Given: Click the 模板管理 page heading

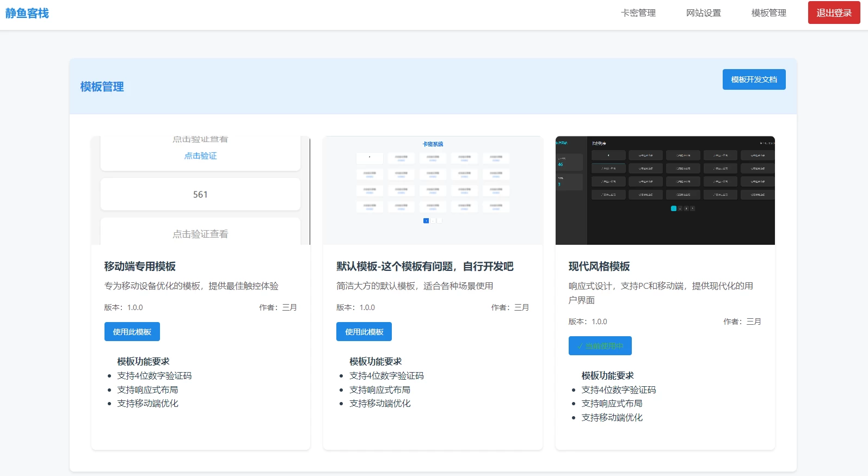Looking at the screenshot, I should coord(102,87).
